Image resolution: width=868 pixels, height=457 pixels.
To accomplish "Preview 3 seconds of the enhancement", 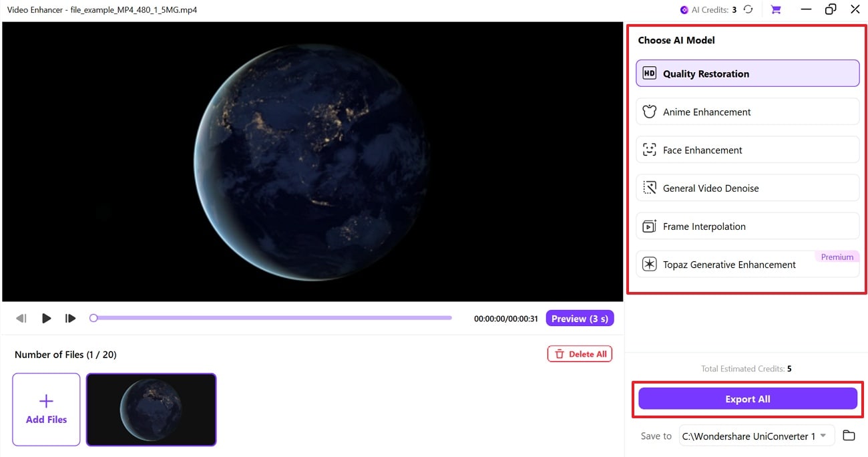I will click(x=580, y=318).
